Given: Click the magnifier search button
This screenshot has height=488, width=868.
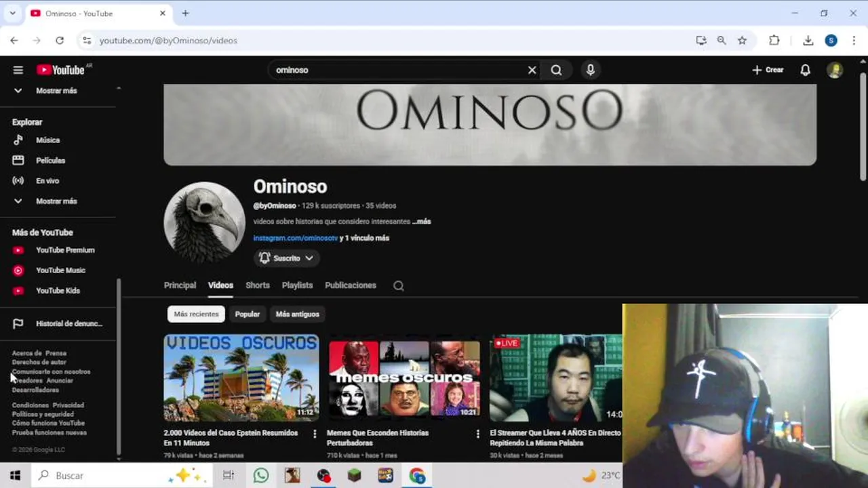Looking at the screenshot, I should pos(556,70).
